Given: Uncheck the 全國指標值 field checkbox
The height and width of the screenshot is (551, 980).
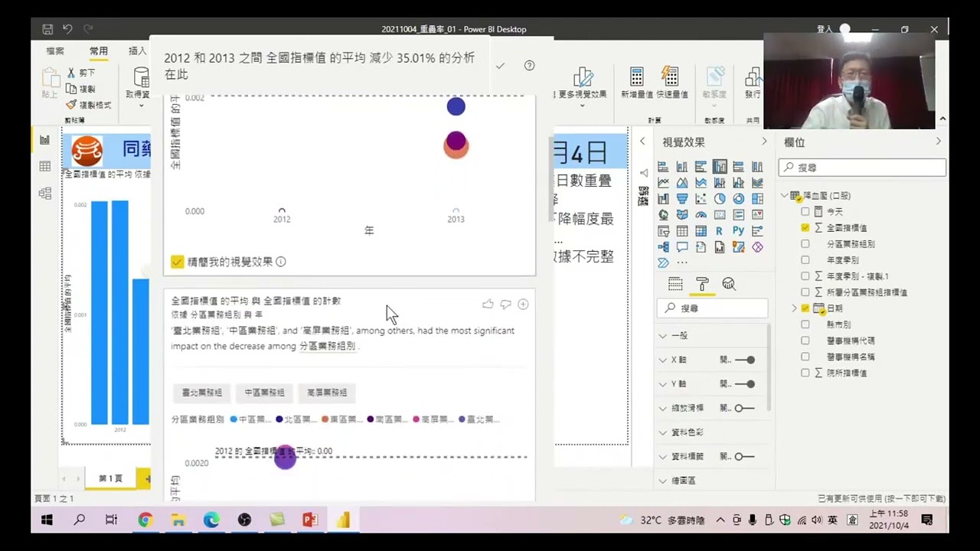Looking at the screenshot, I should point(805,227).
